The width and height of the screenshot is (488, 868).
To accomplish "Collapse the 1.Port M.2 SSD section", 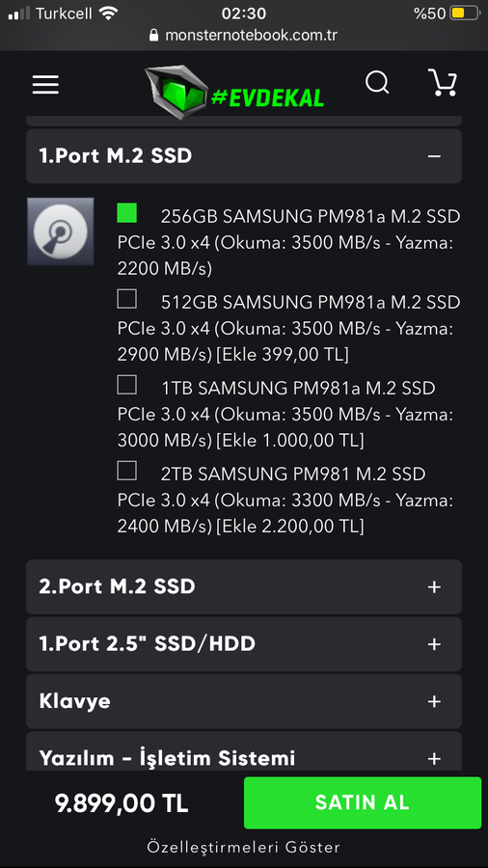I will 244,156.
